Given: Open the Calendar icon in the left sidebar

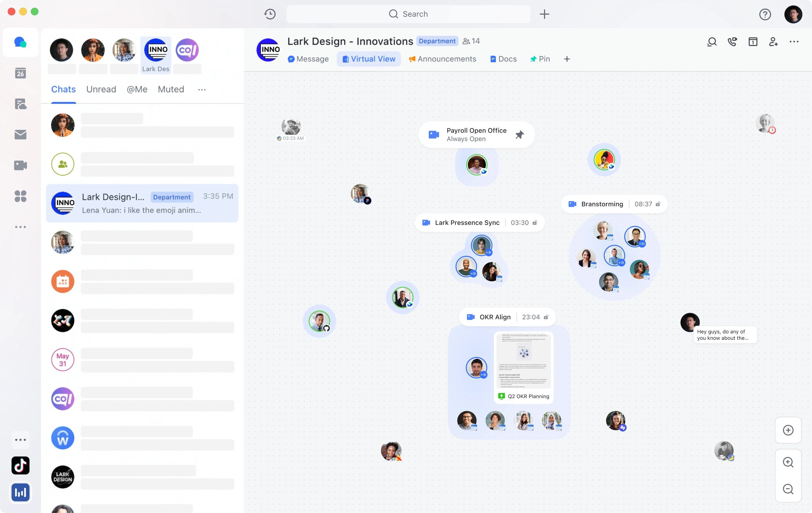Looking at the screenshot, I should (20, 73).
